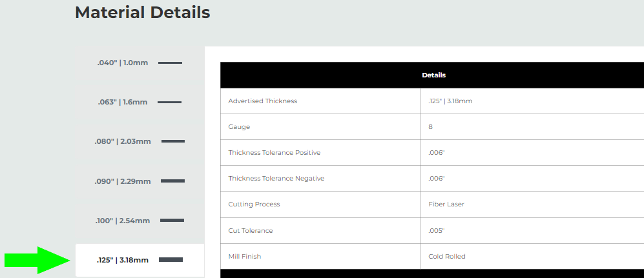The width and height of the screenshot is (644, 278).
Task: Open the .090" | 2.29mm thickness tab
Action: coord(123,181)
